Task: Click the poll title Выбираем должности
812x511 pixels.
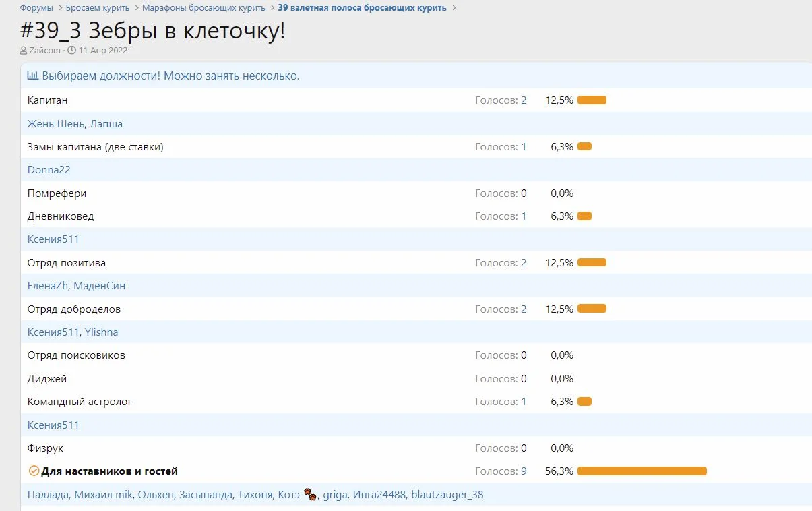Action: point(170,76)
